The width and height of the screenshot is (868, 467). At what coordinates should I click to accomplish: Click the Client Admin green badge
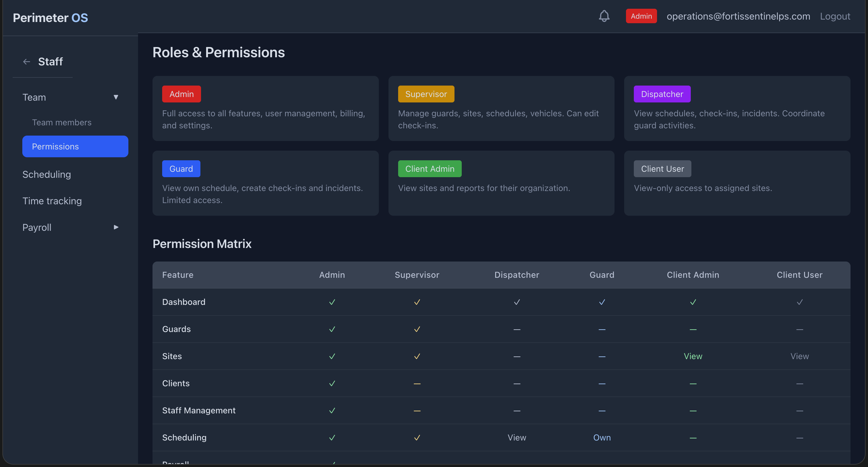(x=429, y=168)
